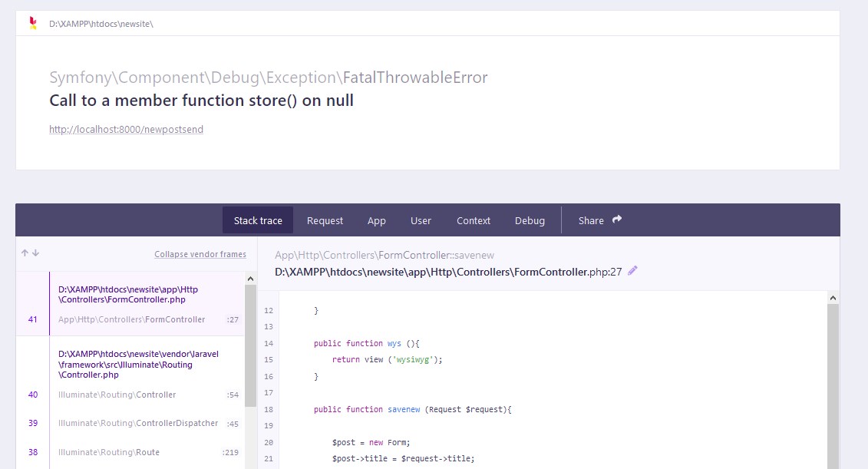Image resolution: width=868 pixels, height=469 pixels.
Task: Switch to the Request tab
Action: [325, 220]
